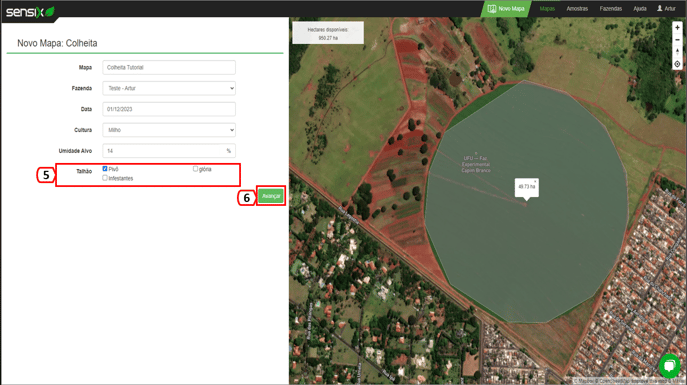
Task: Open the Data field 01/12/2023
Action: (x=169, y=109)
